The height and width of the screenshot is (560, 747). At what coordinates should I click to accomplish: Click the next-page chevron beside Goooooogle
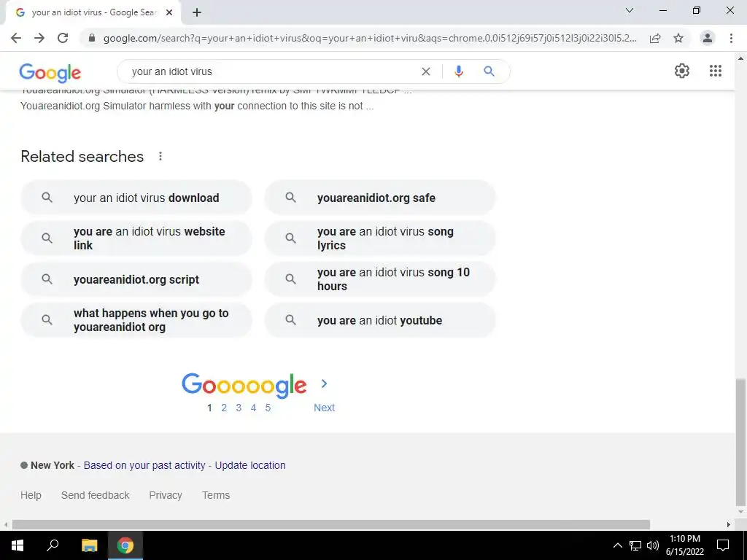(324, 384)
